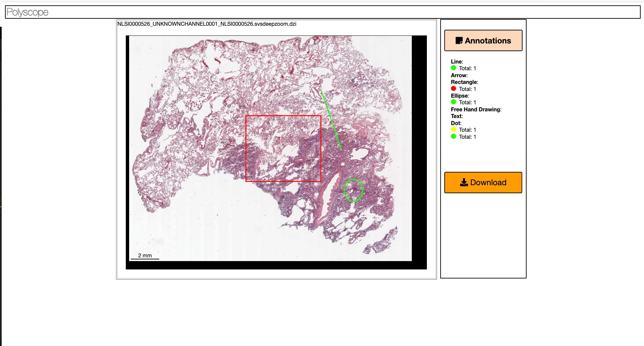Click the sticky note icon in Annotations

click(459, 41)
